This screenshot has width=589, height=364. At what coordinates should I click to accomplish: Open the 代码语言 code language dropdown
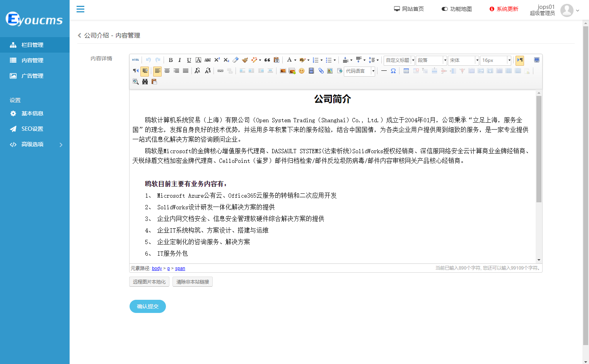tap(359, 71)
